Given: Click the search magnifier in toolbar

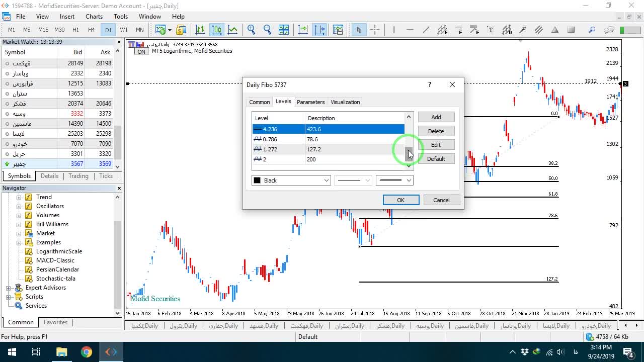Looking at the screenshot, I should coord(592,30).
